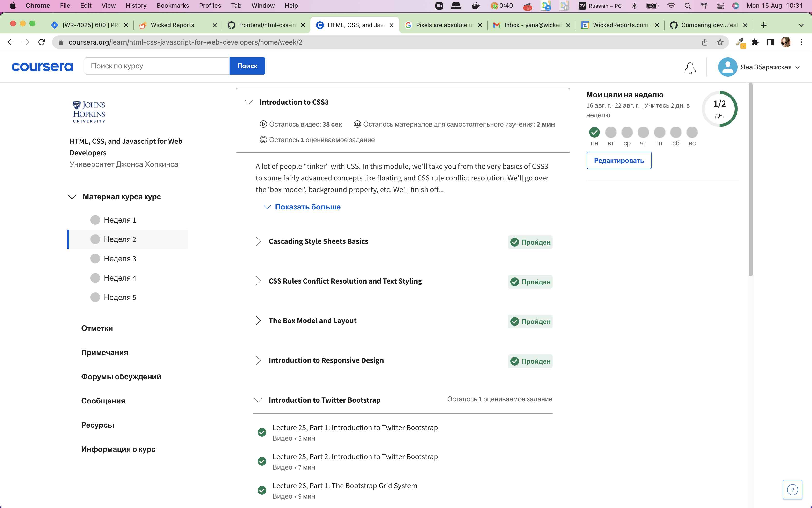
Task: Open the Chrome extensions puzzle icon
Action: tap(755, 42)
